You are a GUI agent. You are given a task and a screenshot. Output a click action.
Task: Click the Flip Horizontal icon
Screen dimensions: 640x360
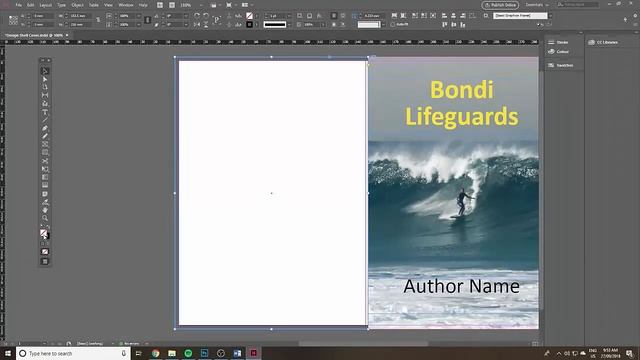(197, 24)
